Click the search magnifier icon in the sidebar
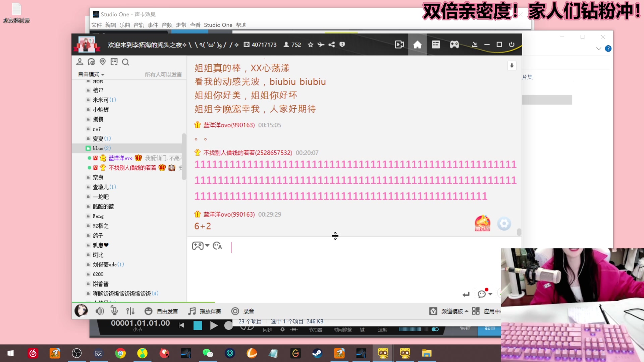Viewport: 644px width, 362px height. click(x=125, y=62)
